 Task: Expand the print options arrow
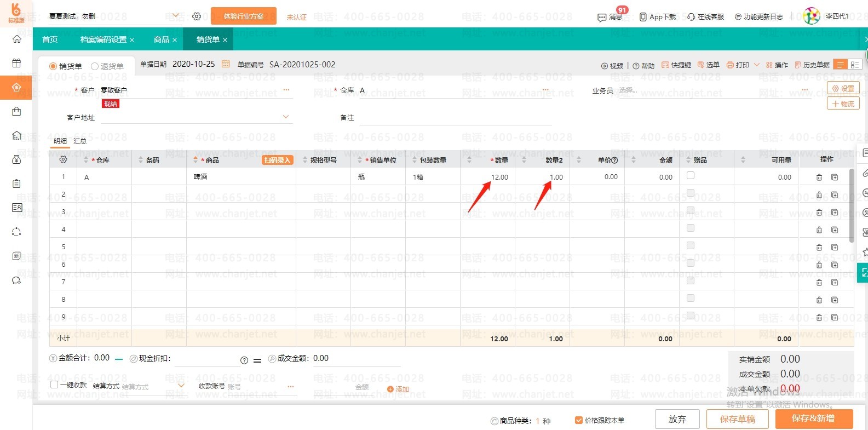[x=757, y=65]
